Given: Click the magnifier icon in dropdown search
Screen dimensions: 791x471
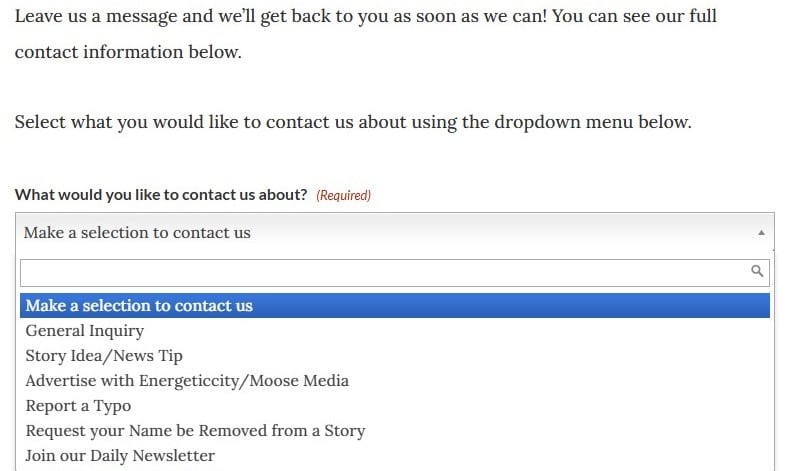Looking at the screenshot, I should [x=757, y=271].
